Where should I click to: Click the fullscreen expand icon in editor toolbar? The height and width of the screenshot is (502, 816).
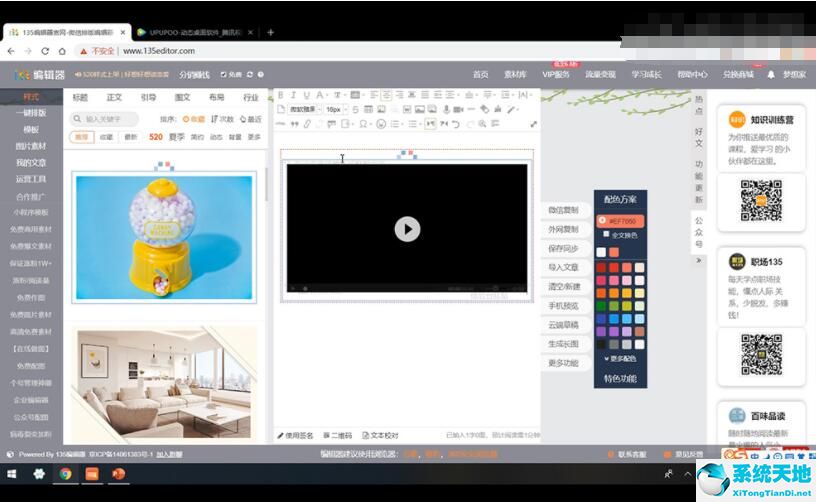click(x=533, y=124)
